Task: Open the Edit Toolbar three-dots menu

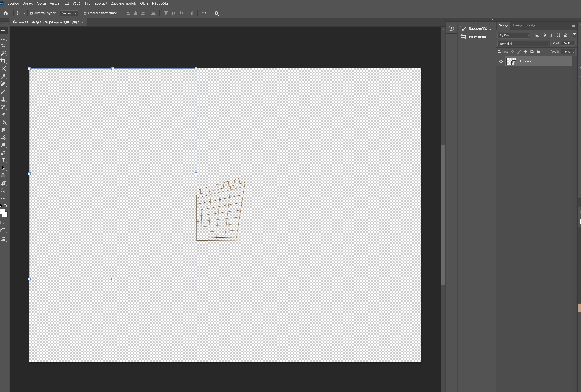Action: pyautogui.click(x=3, y=199)
